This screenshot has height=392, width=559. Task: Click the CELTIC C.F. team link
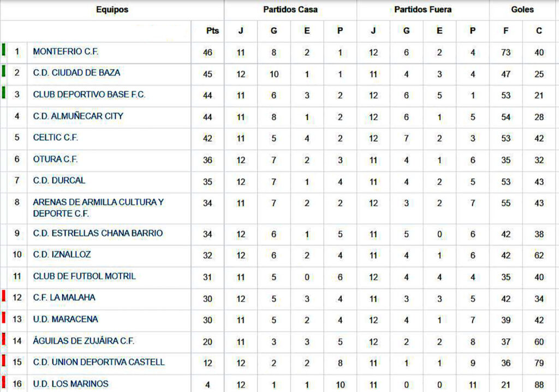(55, 138)
